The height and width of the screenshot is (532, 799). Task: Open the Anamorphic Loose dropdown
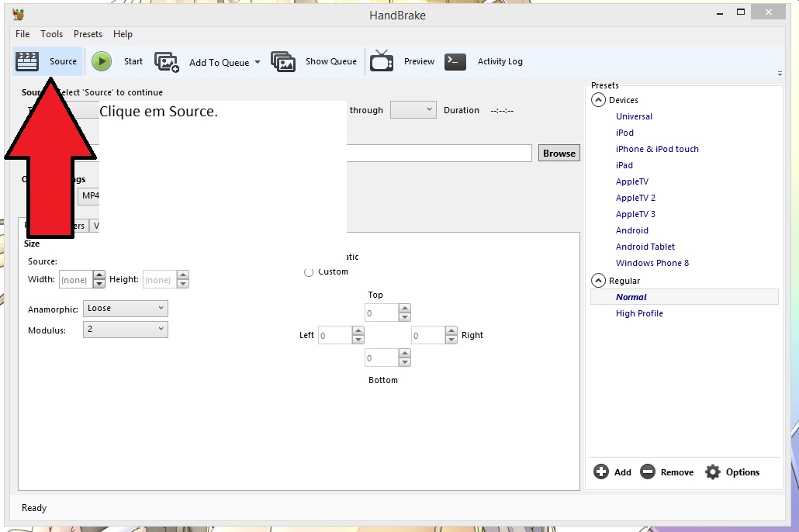tap(126, 309)
